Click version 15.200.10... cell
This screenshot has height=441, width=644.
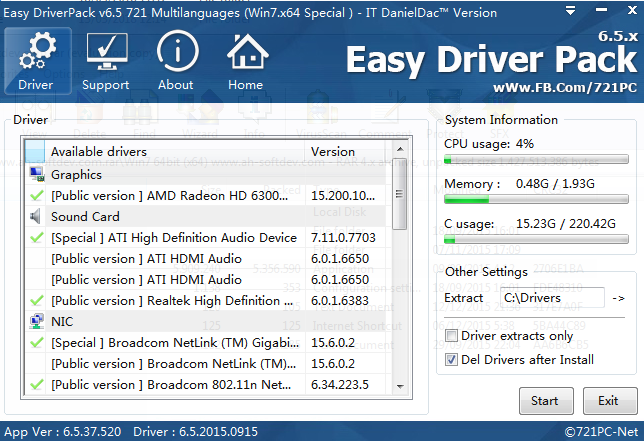pos(343,195)
